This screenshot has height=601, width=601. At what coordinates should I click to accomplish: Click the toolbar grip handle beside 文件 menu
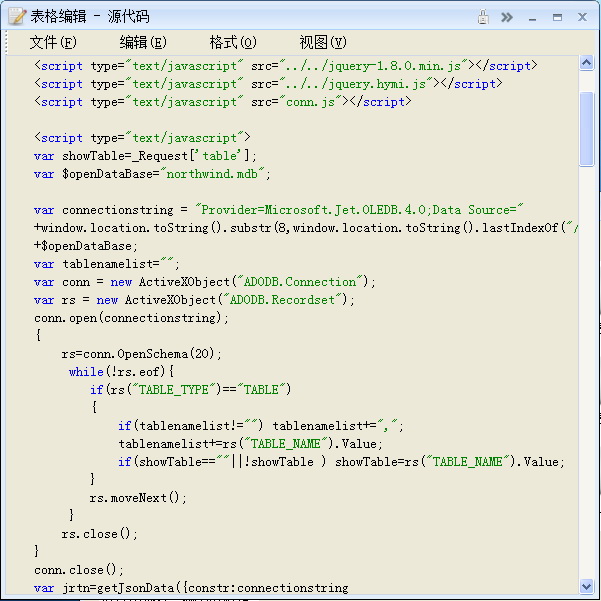coord(7,42)
